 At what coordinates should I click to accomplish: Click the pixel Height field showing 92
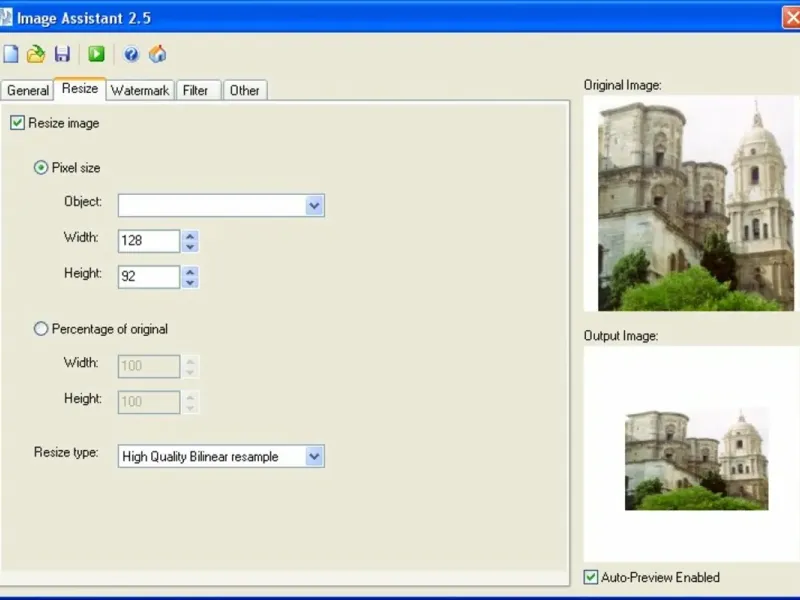(149, 277)
